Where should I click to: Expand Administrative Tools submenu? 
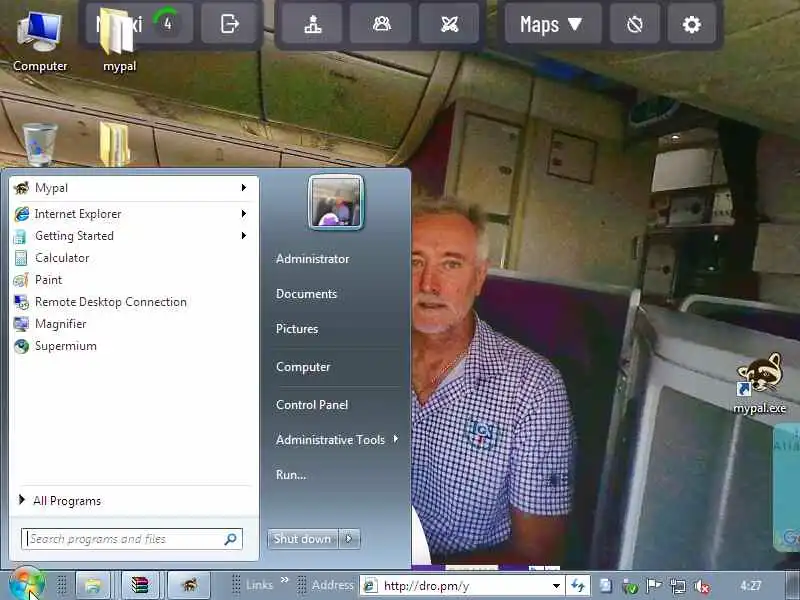pos(337,439)
